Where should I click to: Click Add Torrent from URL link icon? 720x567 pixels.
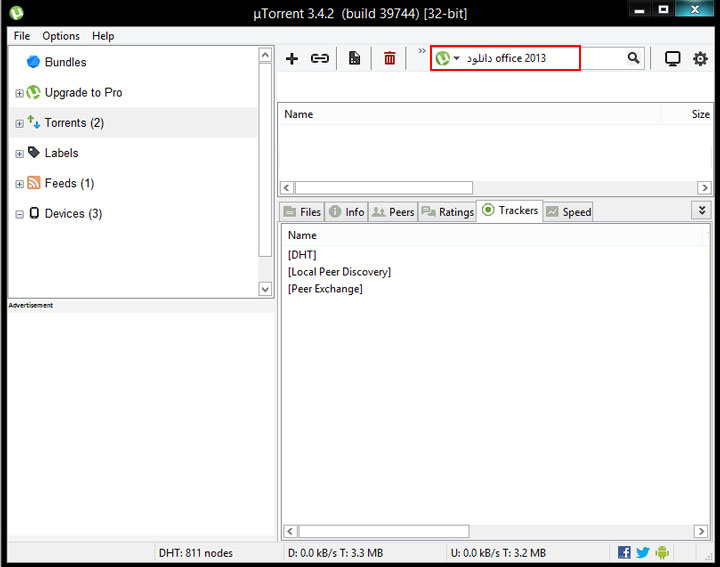point(320,59)
